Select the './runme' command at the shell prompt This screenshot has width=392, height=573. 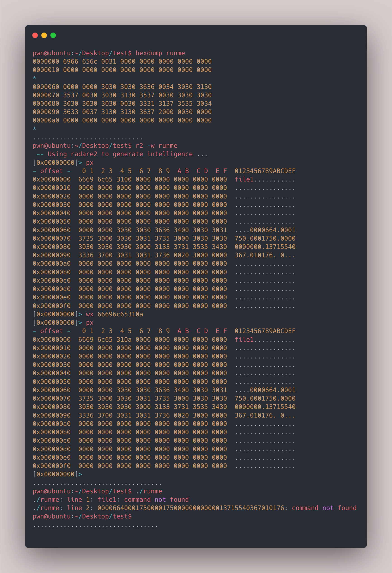(149, 491)
